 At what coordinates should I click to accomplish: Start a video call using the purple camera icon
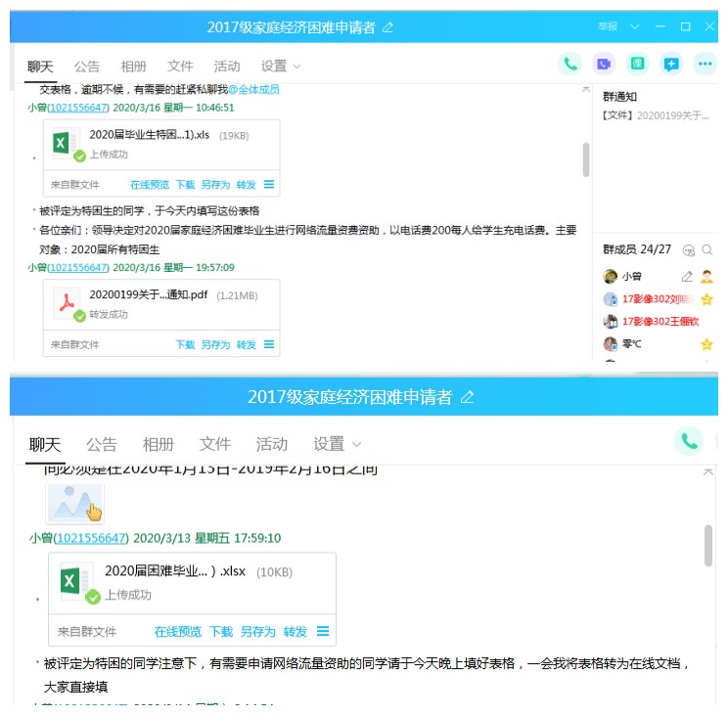click(604, 65)
